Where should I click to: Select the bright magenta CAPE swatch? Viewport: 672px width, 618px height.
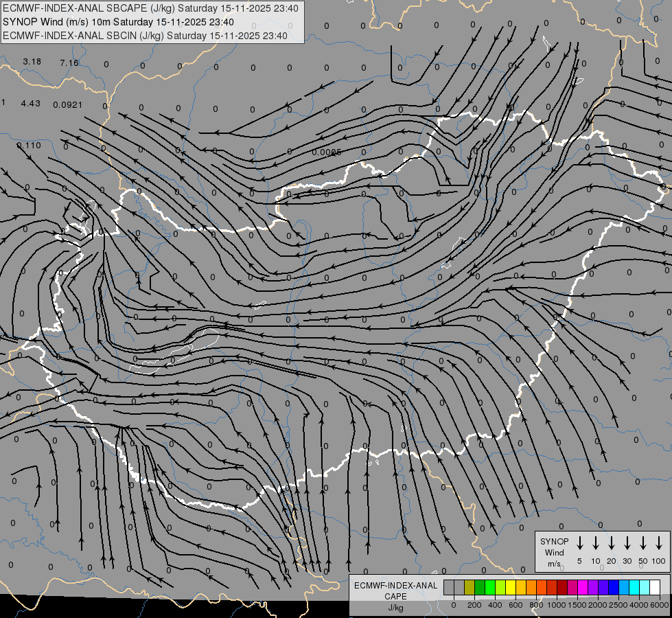pos(583,587)
